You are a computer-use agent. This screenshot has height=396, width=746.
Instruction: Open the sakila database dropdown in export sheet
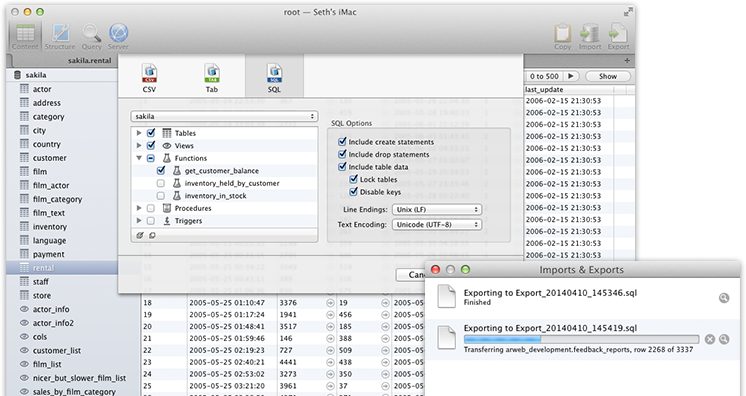(x=224, y=116)
